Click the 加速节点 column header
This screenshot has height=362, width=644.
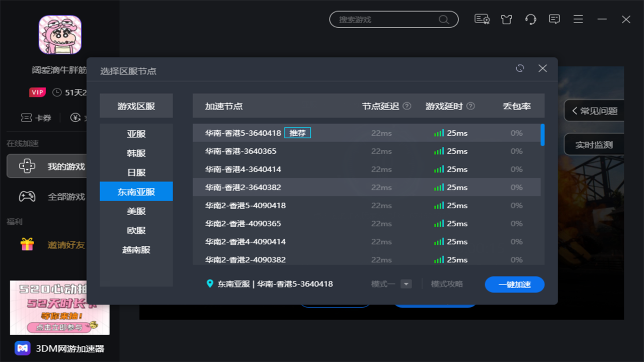click(x=224, y=106)
